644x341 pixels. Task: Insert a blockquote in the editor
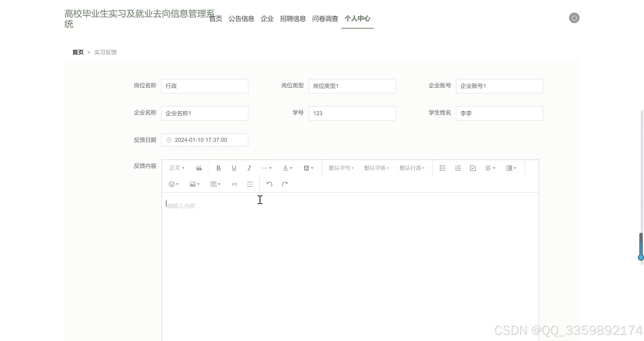pyautogui.click(x=199, y=168)
